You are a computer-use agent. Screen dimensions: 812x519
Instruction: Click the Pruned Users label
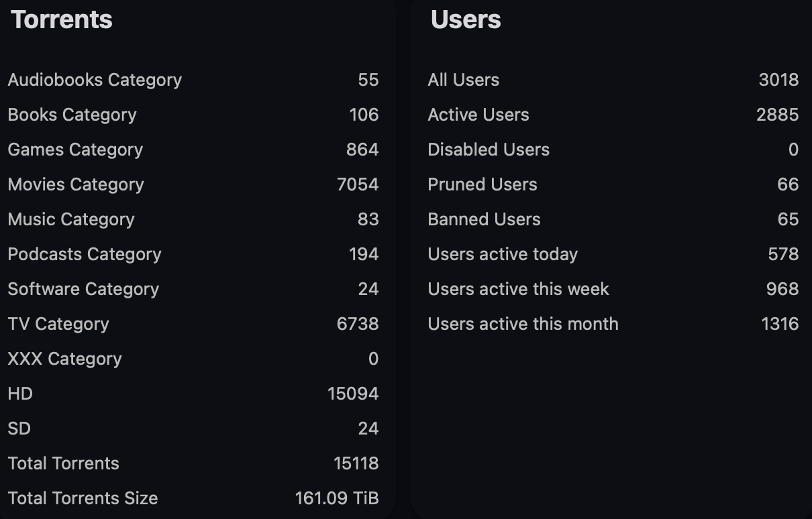[x=482, y=184]
